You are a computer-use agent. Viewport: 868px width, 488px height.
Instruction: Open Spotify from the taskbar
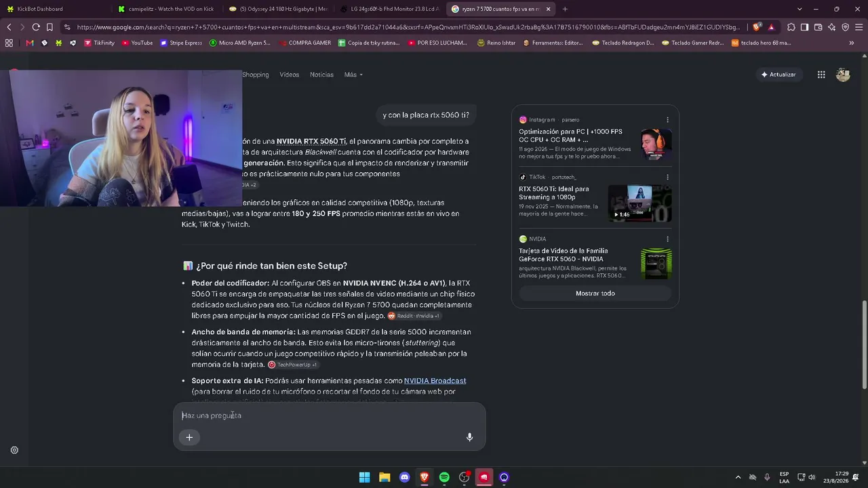point(444,477)
